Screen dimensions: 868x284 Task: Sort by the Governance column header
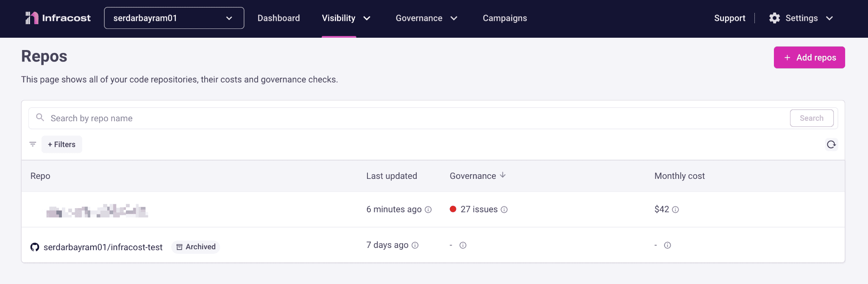pos(473,176)
